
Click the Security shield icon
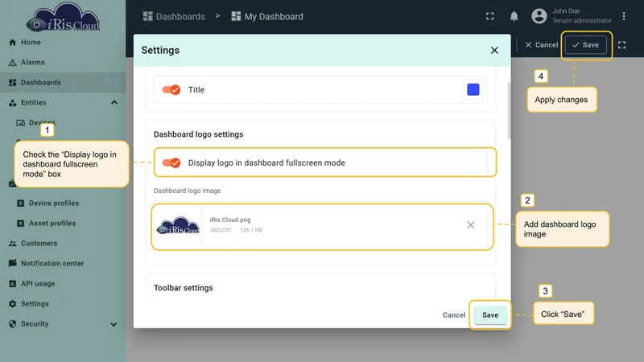[x=12, y=324]
